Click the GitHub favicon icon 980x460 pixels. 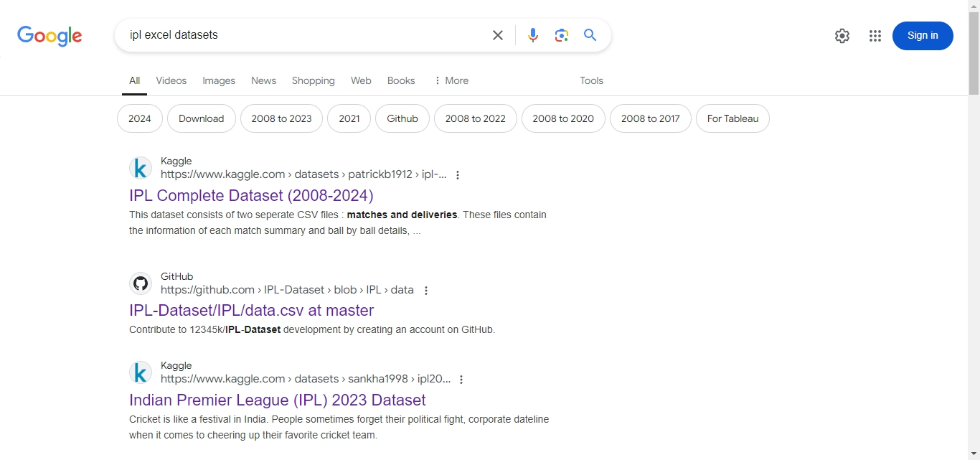pos(141,283)
